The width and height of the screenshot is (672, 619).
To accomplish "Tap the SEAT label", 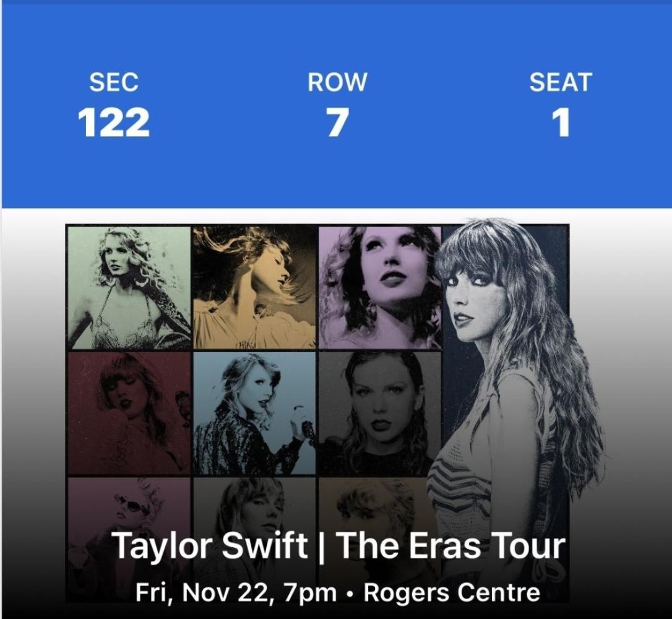I will [561, 82].
